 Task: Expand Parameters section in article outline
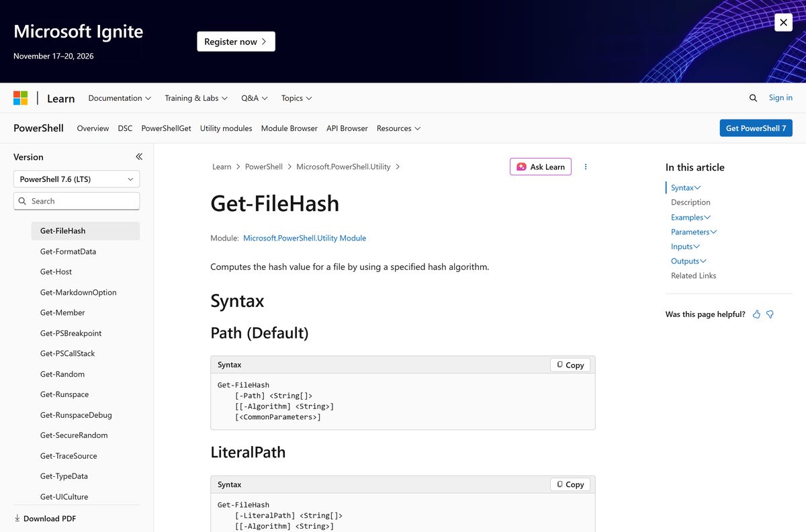click(x=694, y=232)
